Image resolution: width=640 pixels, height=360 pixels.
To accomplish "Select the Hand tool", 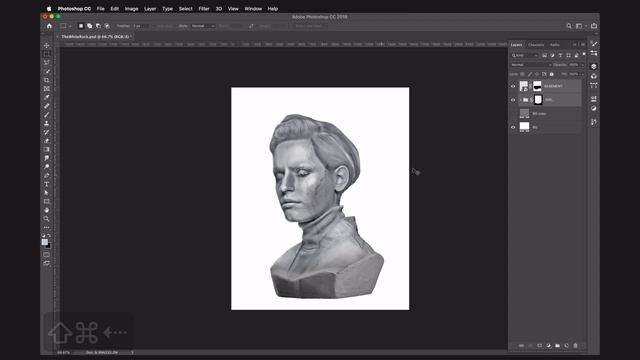I will [47, 210].
